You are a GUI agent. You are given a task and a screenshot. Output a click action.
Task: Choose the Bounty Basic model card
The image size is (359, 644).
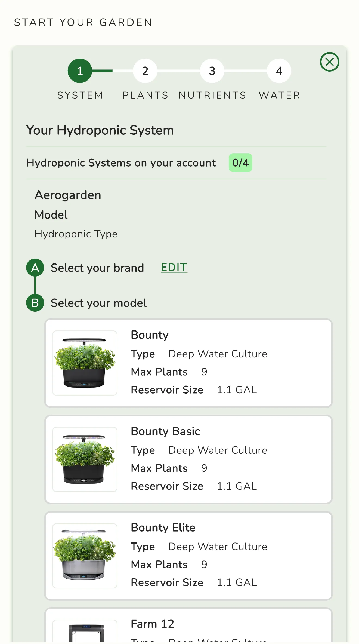click(188, 459)
